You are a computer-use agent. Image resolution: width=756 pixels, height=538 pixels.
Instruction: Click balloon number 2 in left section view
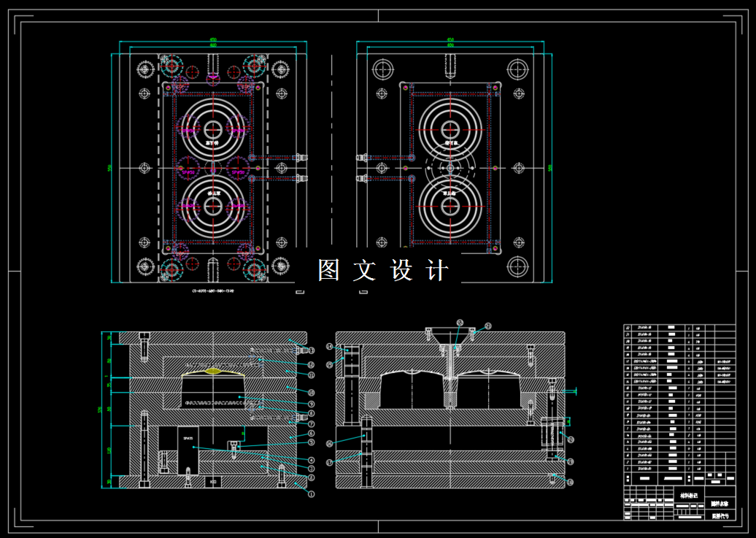click(312, 477)
